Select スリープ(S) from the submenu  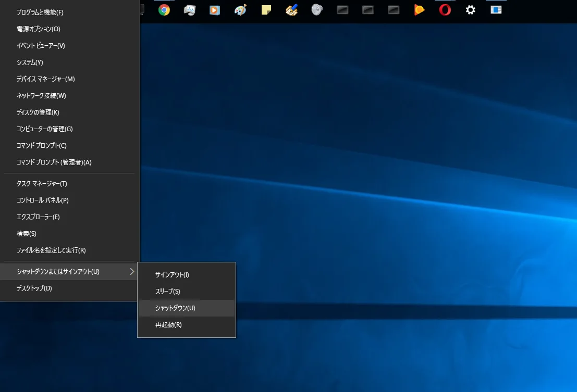(167, 291)
